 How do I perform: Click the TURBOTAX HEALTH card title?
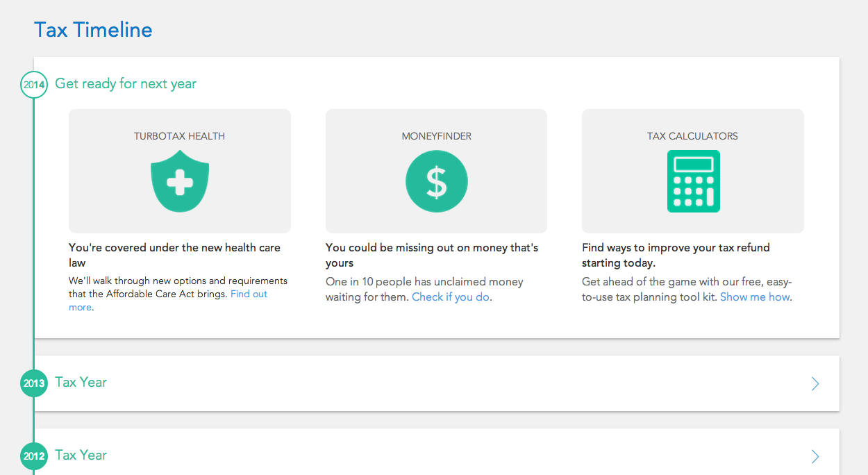click(x=180, y=136)
